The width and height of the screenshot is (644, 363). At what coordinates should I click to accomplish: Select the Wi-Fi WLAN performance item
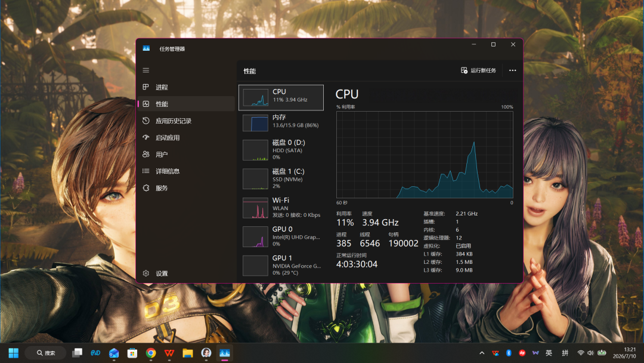pos(281,208)
